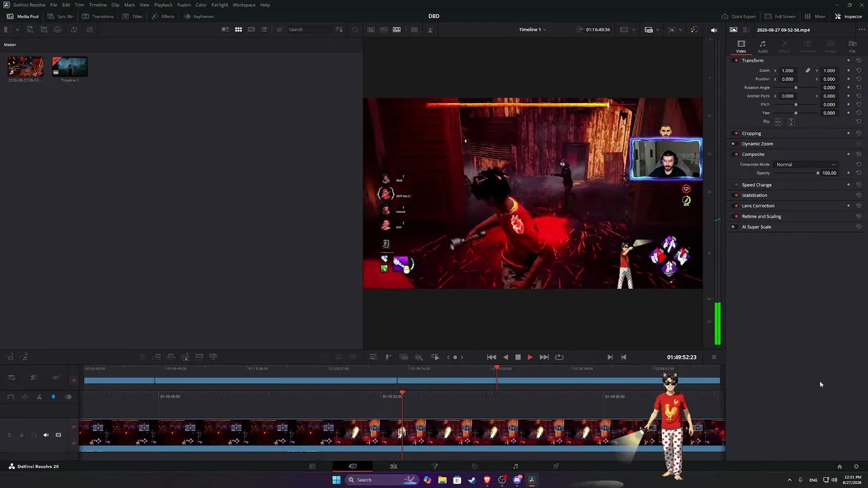Open the Timeline menu

coord(98,5)
